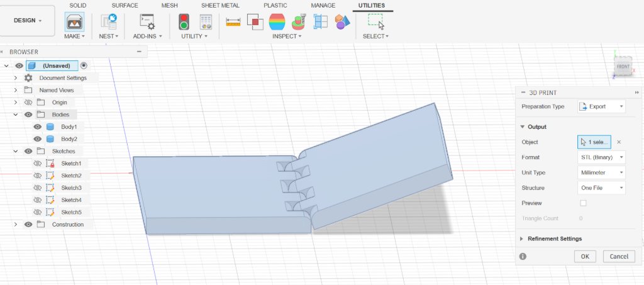Open the Format STL (Binary) dropdown

pos(601,157)
